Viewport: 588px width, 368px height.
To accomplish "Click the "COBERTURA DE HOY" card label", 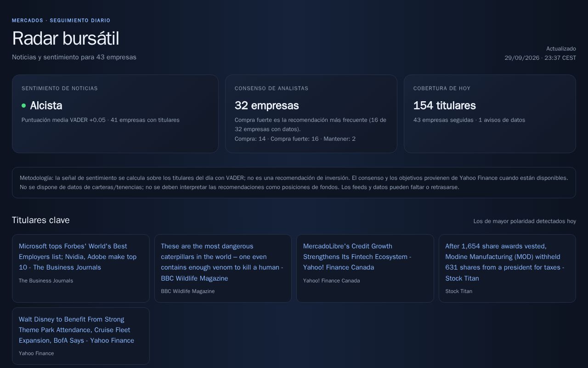I will pyautogui.click(x=442, y=88).
